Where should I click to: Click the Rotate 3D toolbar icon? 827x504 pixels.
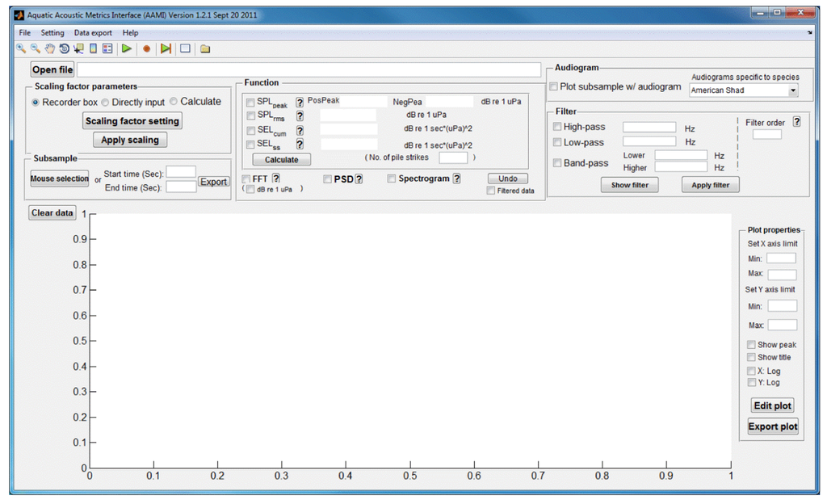tap(64, 48)
